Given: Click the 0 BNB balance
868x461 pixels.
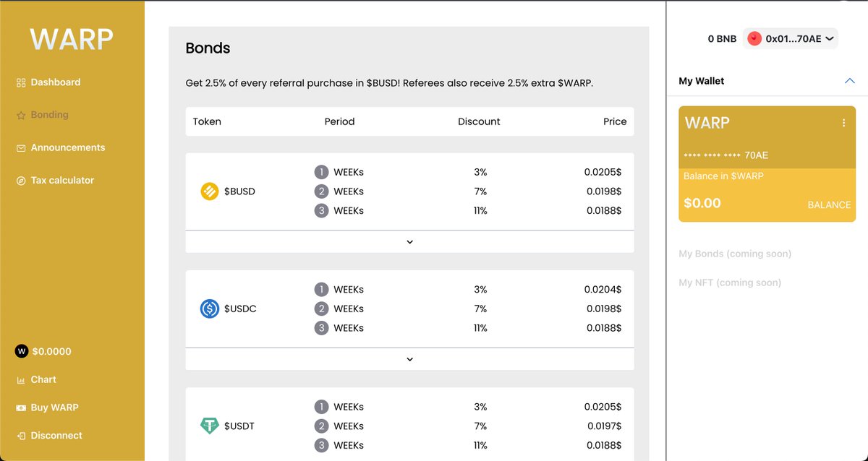Looking at the screenshot, I should pos(722,39).
